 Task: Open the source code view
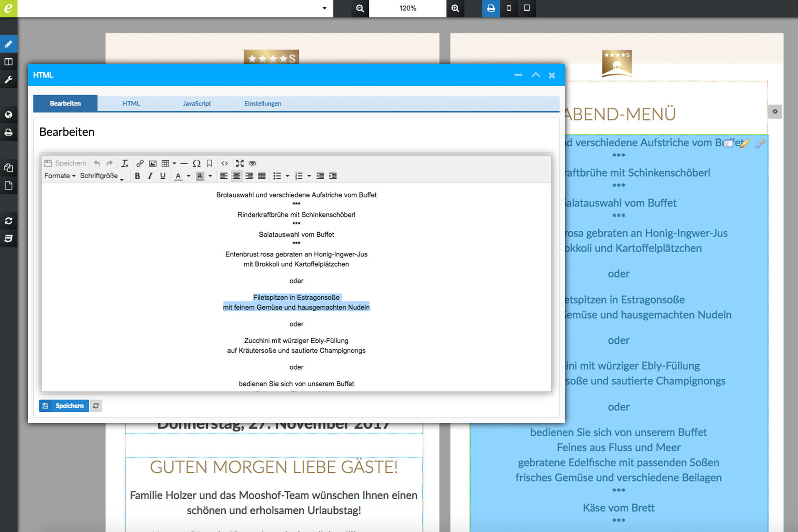tap(224, 163)
